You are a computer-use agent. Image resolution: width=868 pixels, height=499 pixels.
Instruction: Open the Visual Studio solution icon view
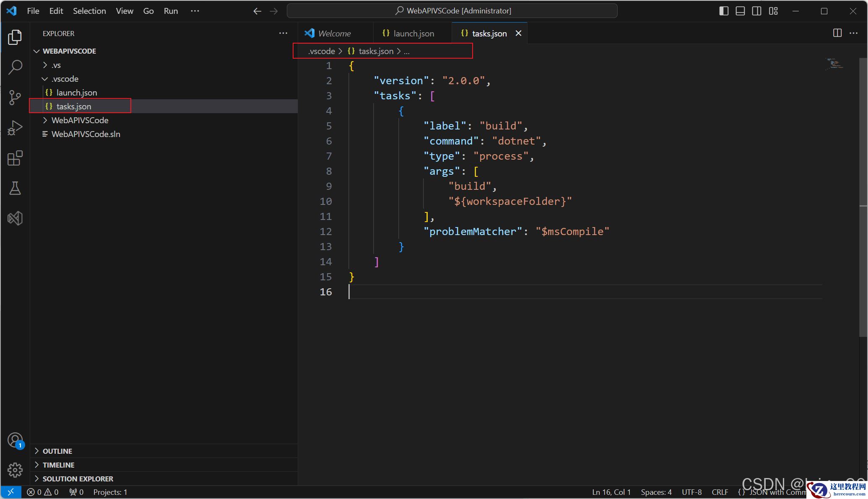pyautogui.click(x=15, y=218)
